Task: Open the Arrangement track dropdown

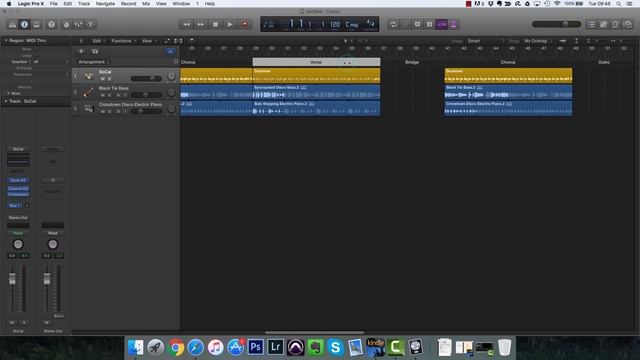Action: [x=93, y=62]
